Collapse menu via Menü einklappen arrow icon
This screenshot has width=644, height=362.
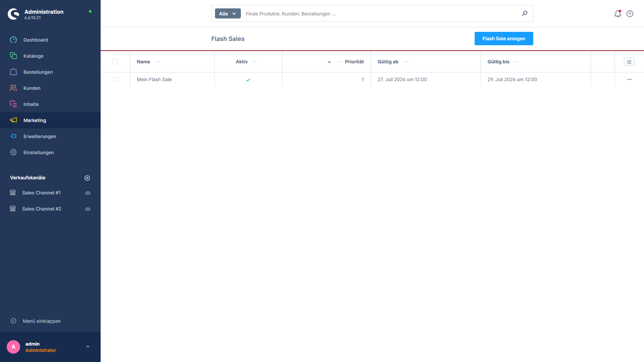pos(13,321)
